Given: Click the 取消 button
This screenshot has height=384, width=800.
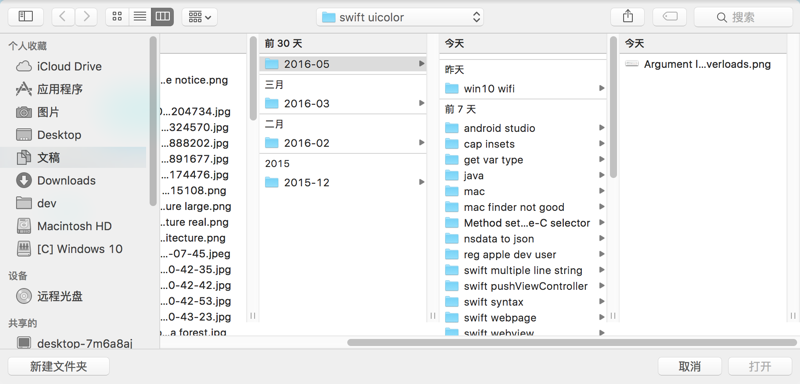Looking at the screenshot, I should pos(689,366).
